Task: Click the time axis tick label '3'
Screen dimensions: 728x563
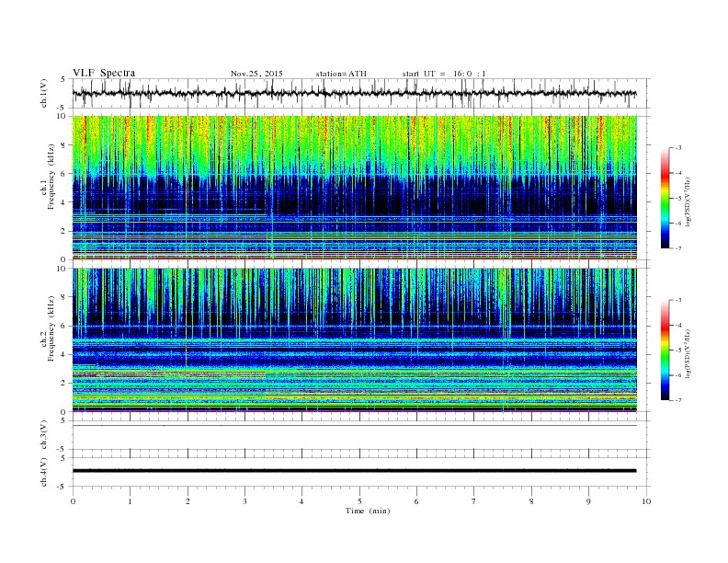Action: tap(245, 501)
